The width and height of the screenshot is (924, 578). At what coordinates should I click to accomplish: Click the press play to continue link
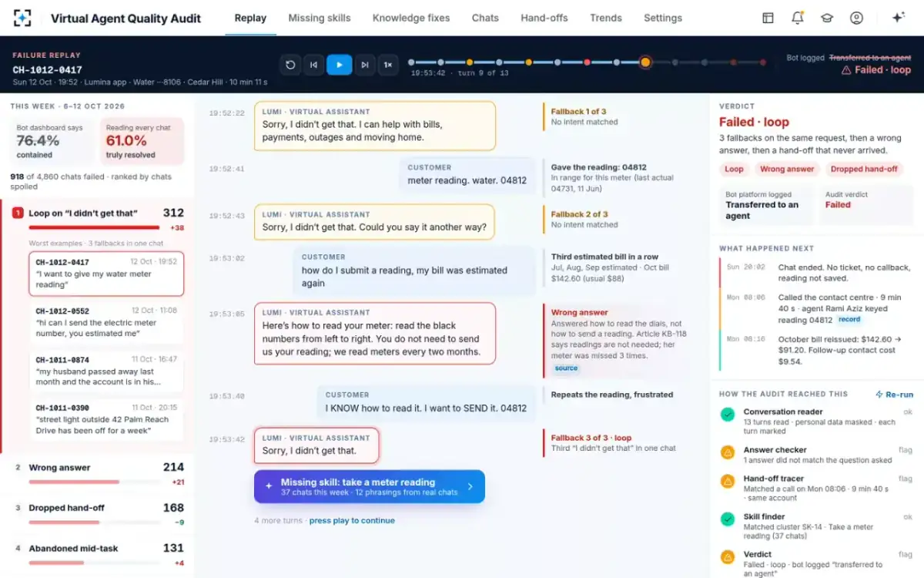coord(352,521)
